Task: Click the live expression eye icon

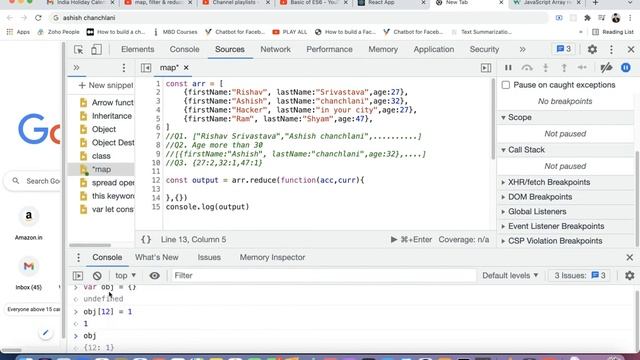Action: (154, 276)
